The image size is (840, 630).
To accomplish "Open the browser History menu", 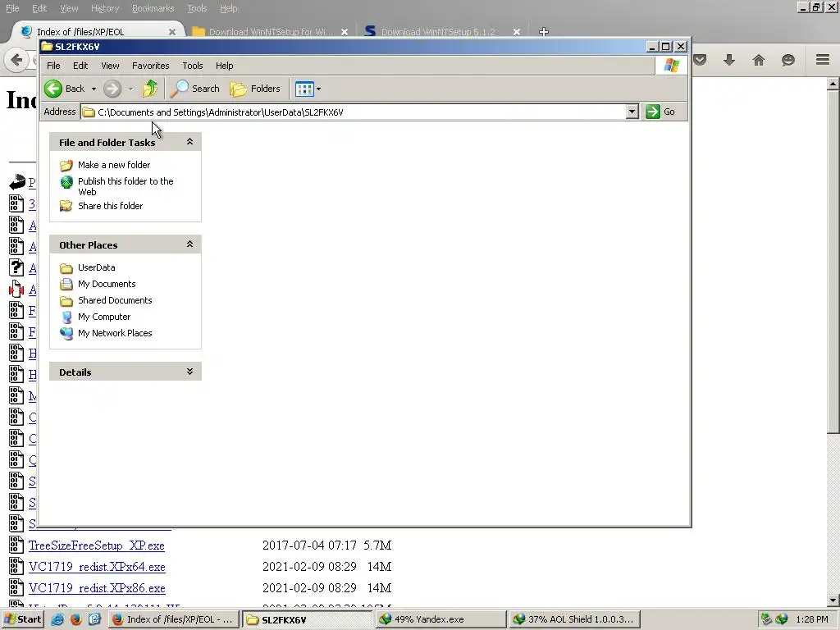I will (x=105, y=8).
